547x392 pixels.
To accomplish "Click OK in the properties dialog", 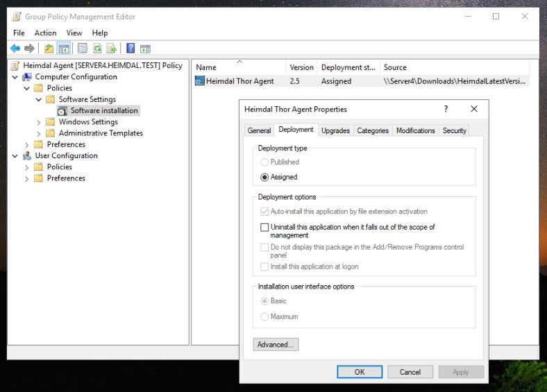I will pyautogui.click(x=360, y=372).
